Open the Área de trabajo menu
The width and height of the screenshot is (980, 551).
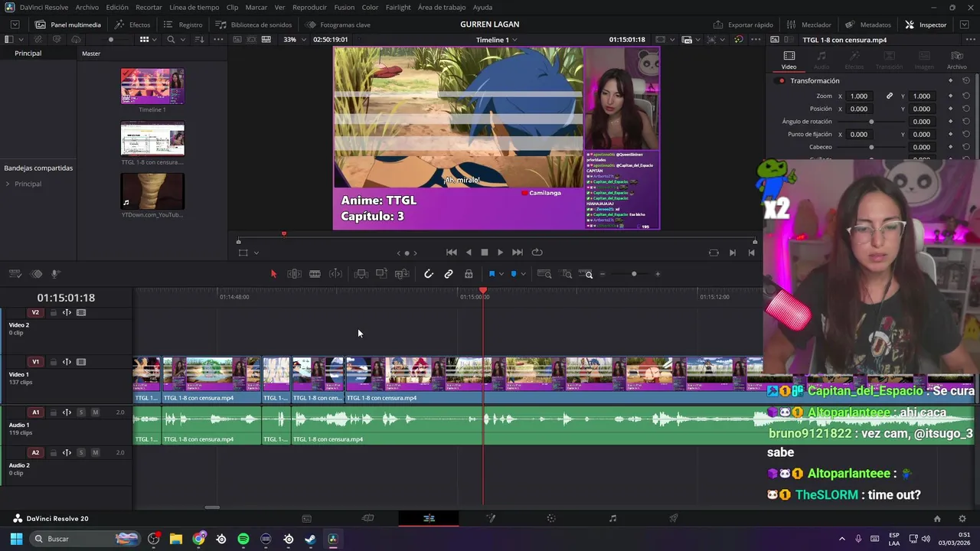(442, 7)
